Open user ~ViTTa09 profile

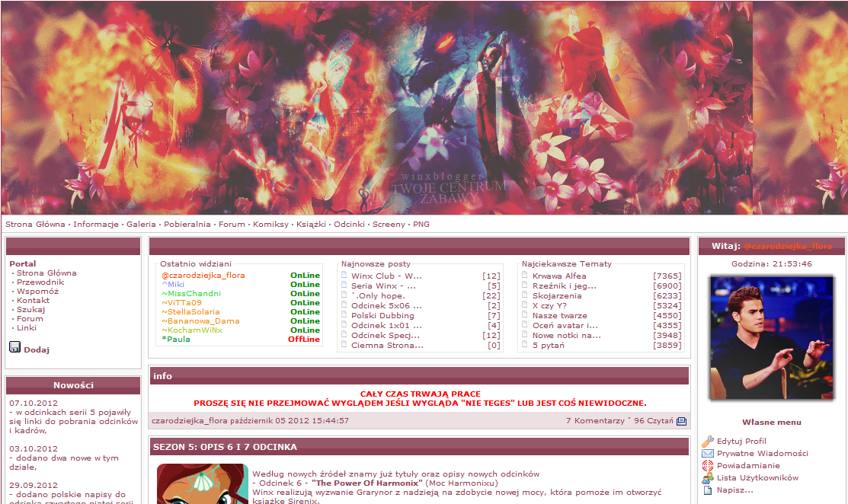point(181,302)
